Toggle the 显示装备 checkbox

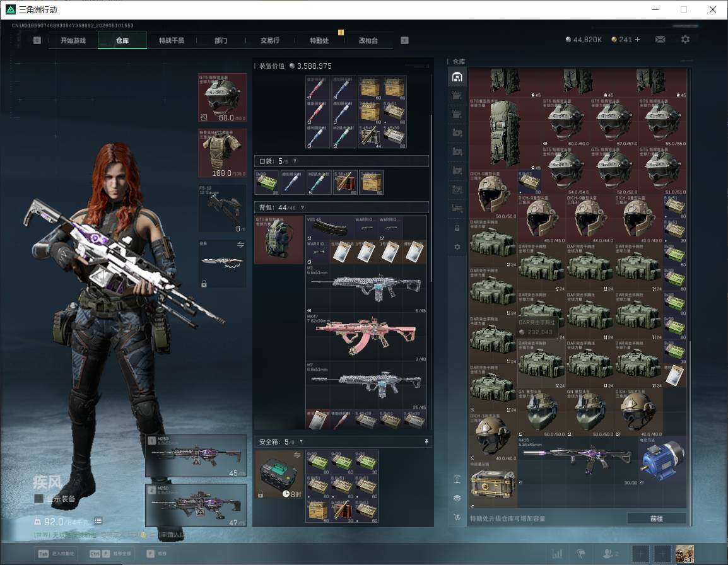[39, 499]
